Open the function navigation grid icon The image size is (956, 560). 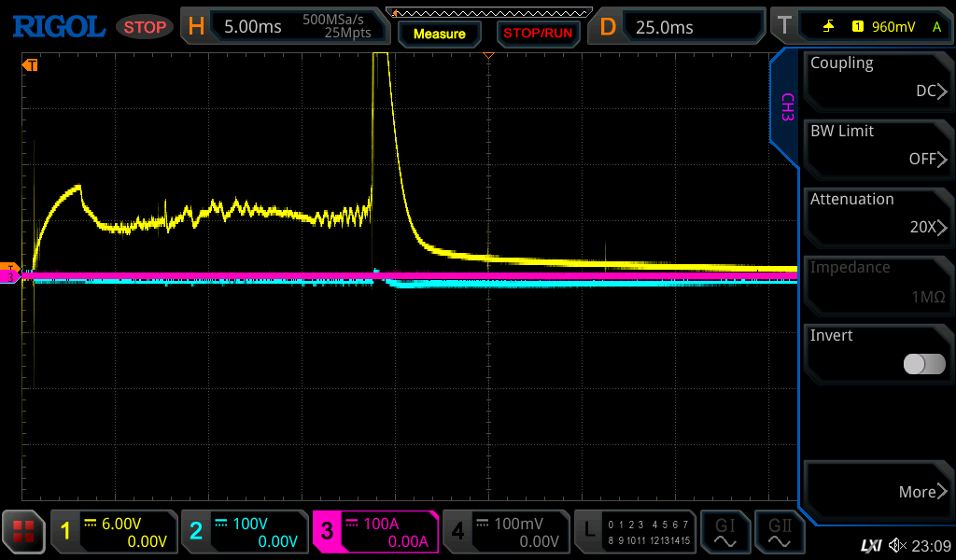(x=23, y=532)
